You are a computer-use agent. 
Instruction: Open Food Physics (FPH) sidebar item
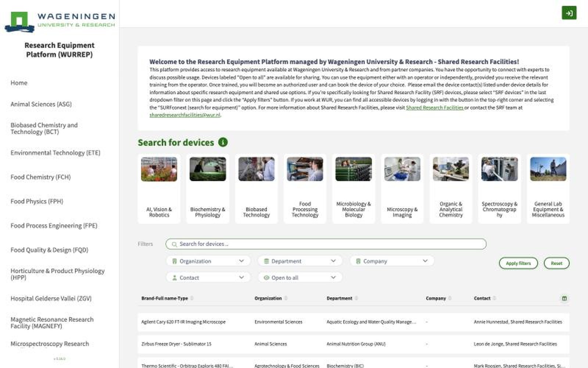coord(37,201)
